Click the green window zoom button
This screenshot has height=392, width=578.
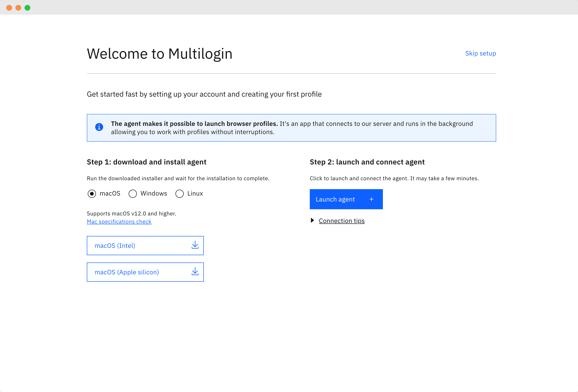pyautogui.click(x=27, y=8)
